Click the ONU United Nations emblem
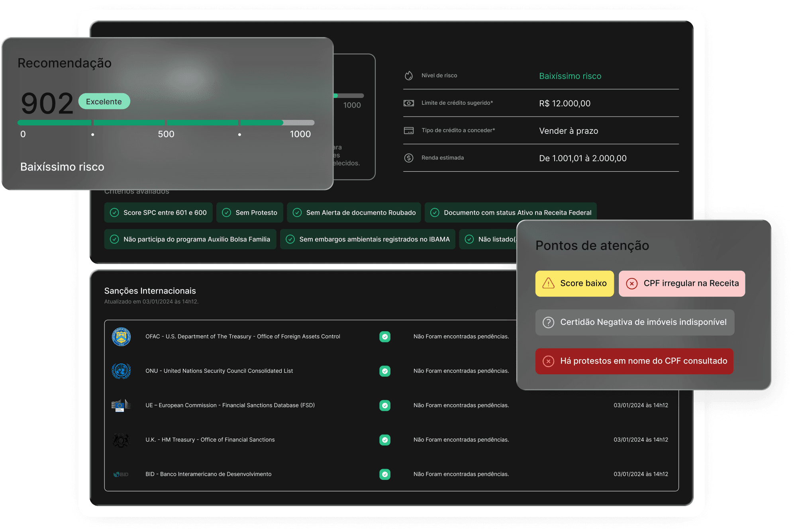 (121, 371)
